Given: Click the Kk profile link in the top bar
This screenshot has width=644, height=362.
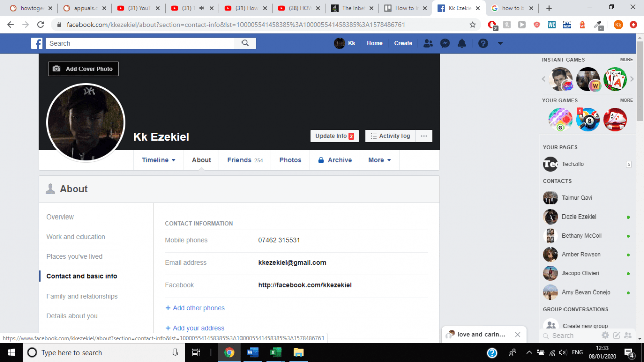Looking at the screenshot, I should click(x=345, y=43).
